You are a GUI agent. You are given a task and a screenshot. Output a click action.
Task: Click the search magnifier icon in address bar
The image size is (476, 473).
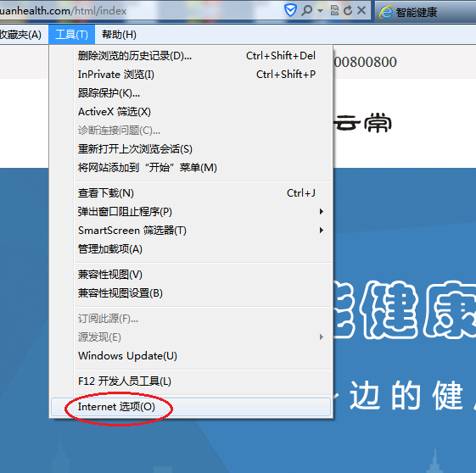306,11
